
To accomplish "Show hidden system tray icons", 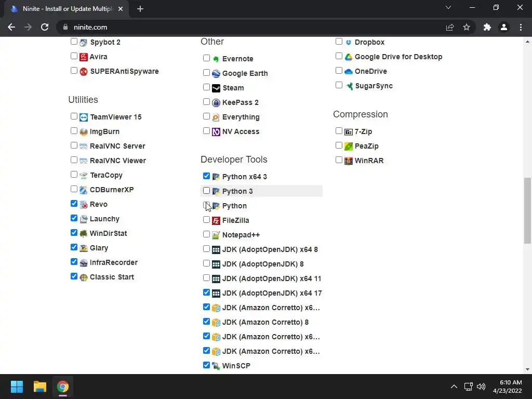I will click(454, 387).
